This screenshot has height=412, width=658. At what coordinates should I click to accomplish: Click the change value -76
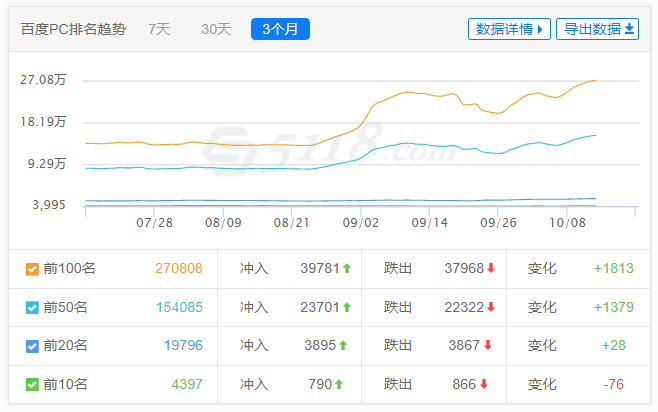coord(614,384)
